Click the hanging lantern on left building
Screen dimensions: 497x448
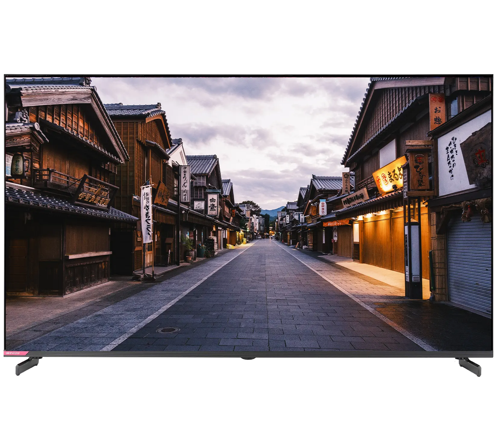18,165
